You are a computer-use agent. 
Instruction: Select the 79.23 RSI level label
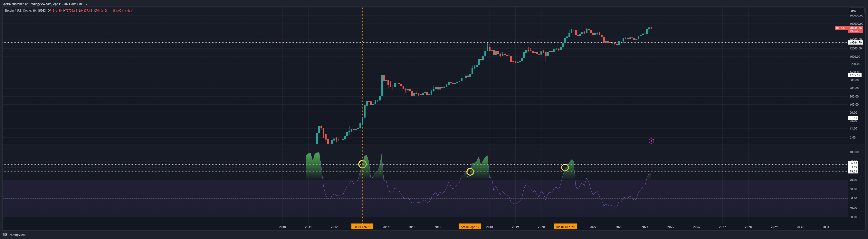tap(853, 171)
